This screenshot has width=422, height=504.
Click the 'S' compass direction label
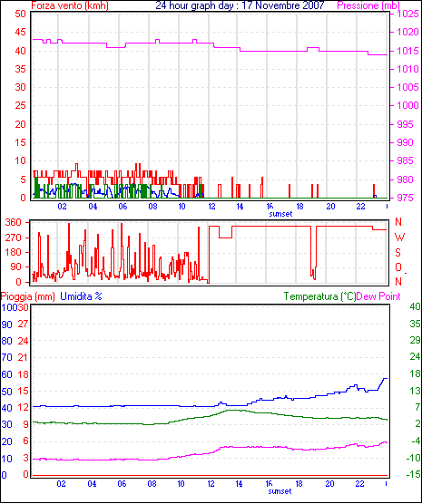pyautogui.click(x=397, y=253)
